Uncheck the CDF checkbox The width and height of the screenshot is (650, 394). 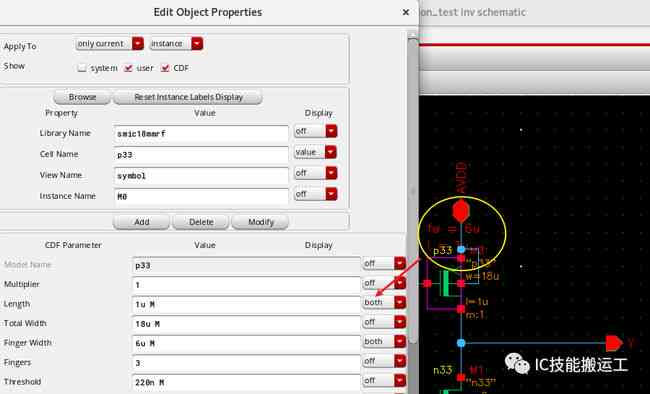[x=165, y=68]
